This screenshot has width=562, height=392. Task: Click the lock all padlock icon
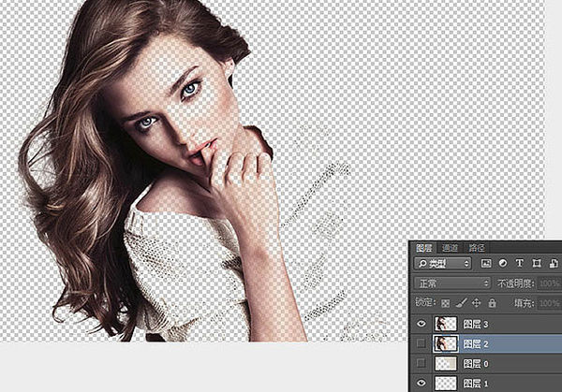tap(491, 303)
